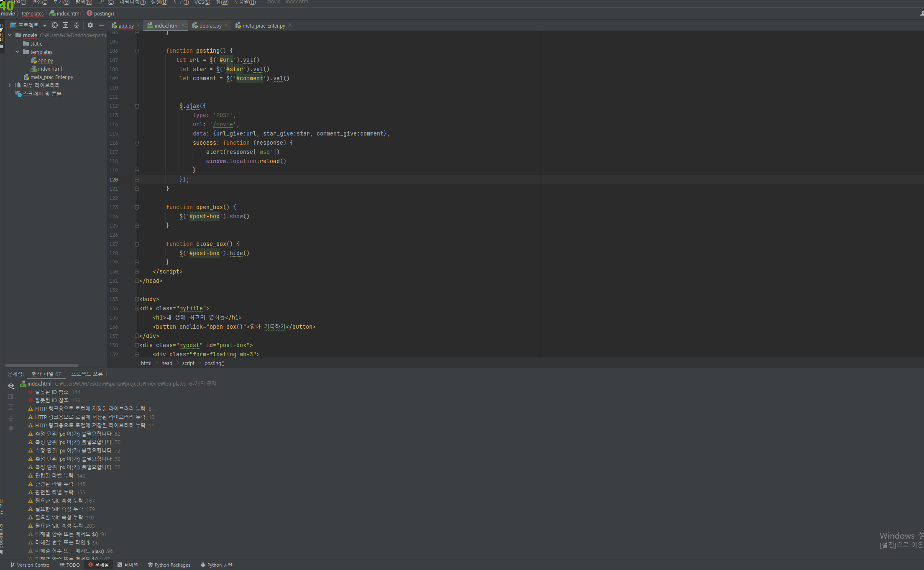Toggle the editor preview icon in the Problems panel
Screen dimensions: 924x570
[x=11, y=396]
